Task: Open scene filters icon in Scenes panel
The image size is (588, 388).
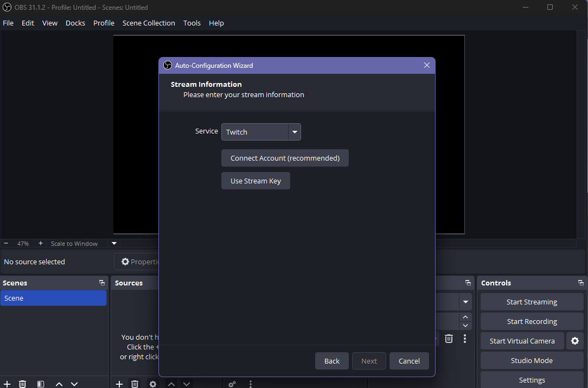Action: [x=41, y=384]
